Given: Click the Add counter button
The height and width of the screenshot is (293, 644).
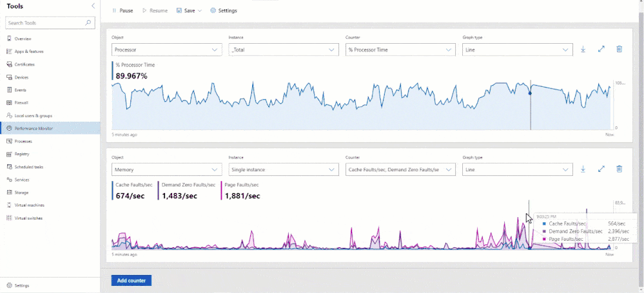Looking at the screenshot, I should tap(131, 281).
